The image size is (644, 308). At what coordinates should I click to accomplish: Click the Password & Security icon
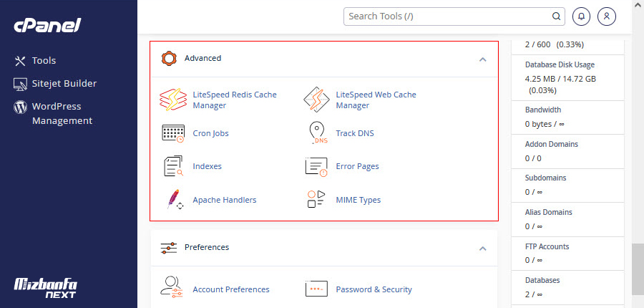click(x=316, y=289)
